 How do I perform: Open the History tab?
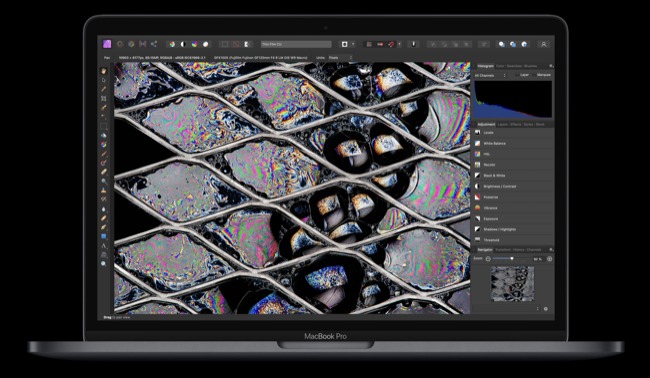coord(519,250)
